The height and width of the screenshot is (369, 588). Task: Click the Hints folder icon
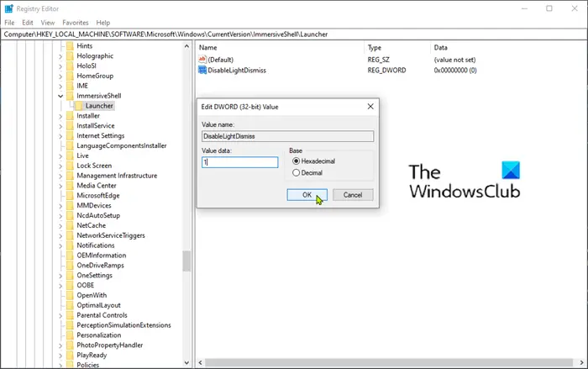pyautogui.click(x=70, y=45)
